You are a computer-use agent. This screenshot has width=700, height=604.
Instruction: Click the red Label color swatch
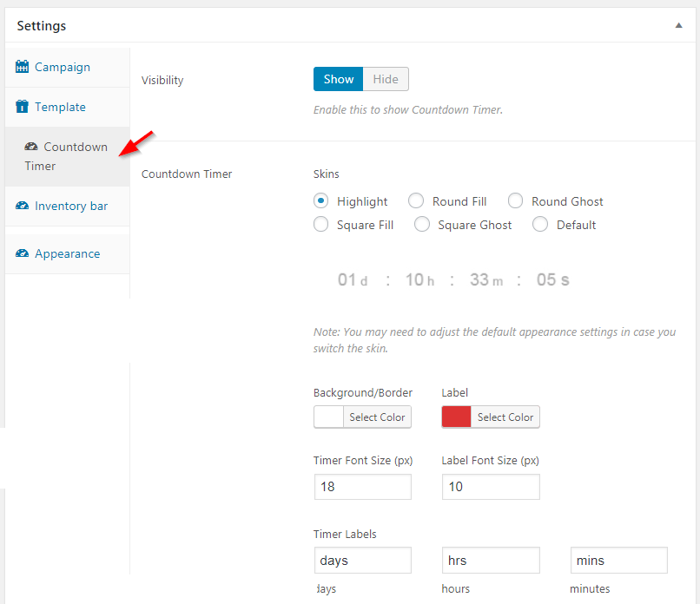tap(456, 417)
